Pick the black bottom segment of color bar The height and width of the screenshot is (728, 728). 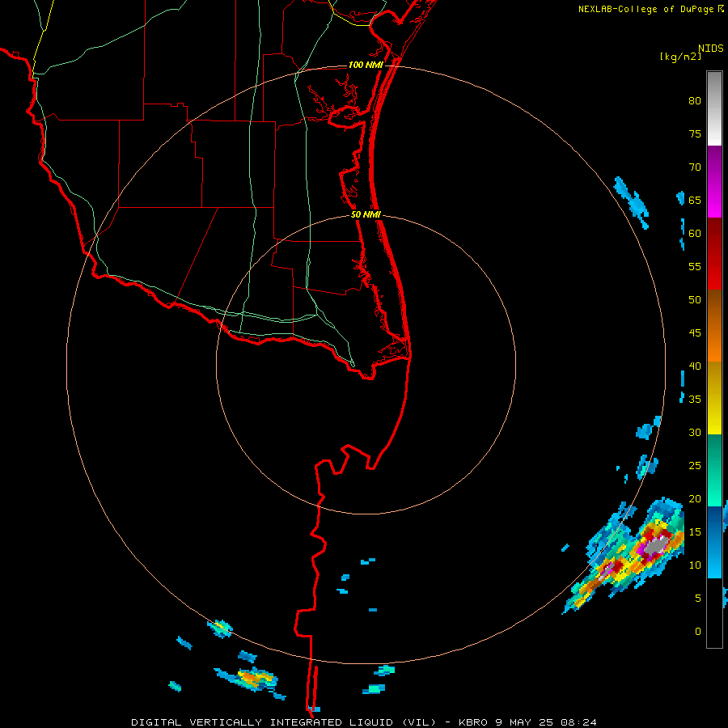714,612
